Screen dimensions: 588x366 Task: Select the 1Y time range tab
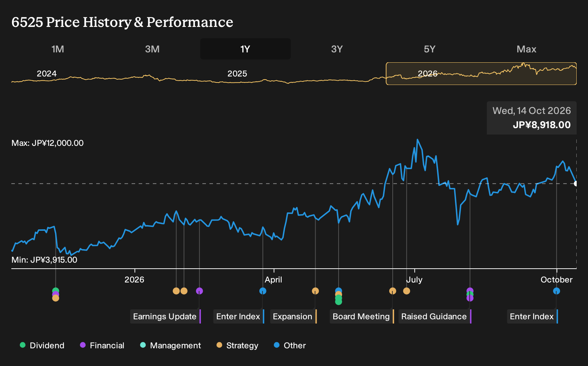click(246, 49)
